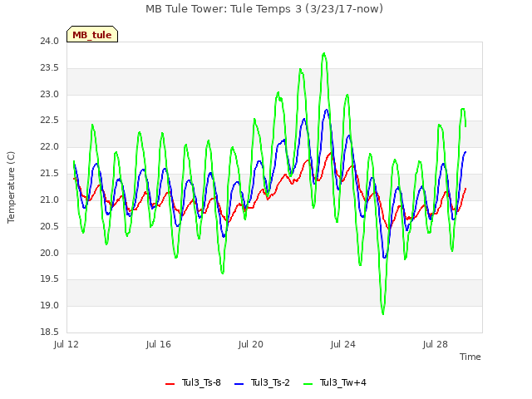Click the green line's lowest trough near 18.9
The height and width of the screenshot is (399, 532).
(383, 313)
